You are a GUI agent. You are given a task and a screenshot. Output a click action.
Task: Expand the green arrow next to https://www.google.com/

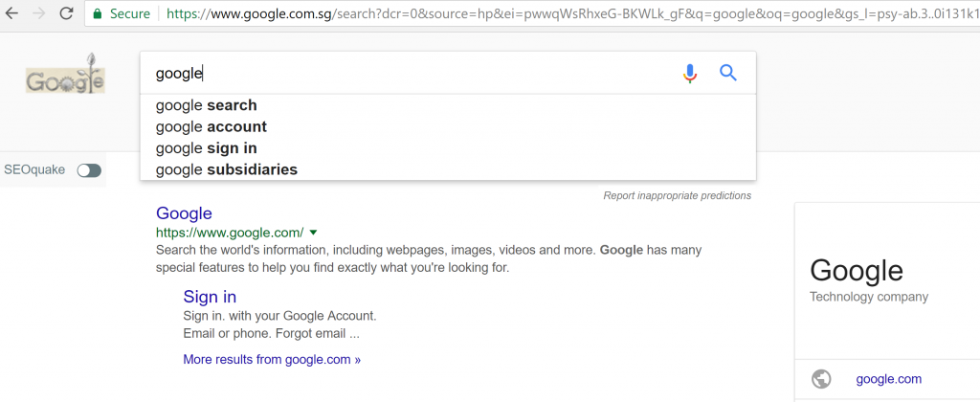click(313, 233)
